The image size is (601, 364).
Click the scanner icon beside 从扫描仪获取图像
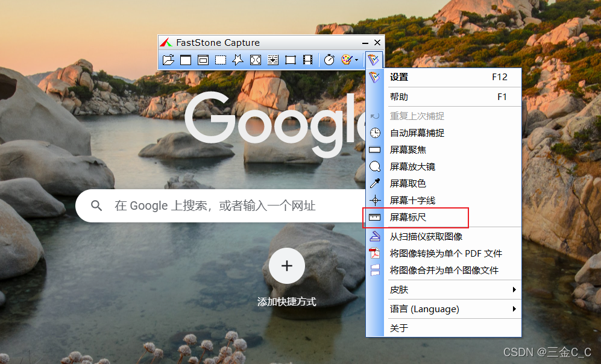pyautogui.click(x=375, y=236)
